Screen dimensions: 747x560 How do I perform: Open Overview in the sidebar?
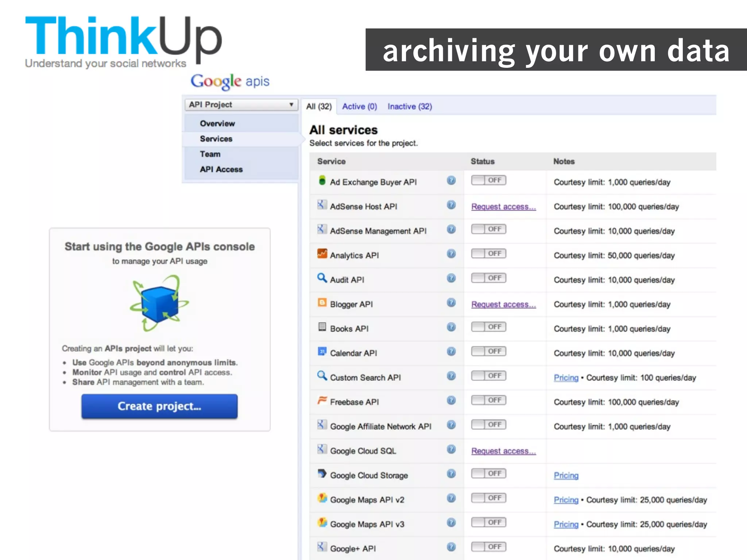pyautogui.click(x=241, y=124)
